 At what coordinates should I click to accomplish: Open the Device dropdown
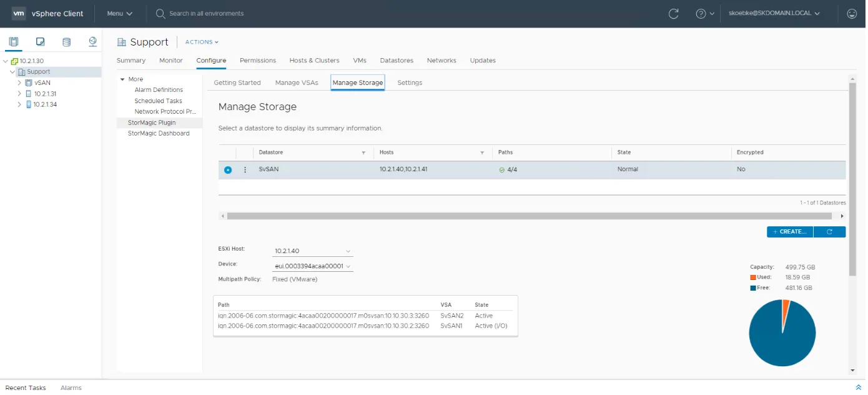point(313,266)
